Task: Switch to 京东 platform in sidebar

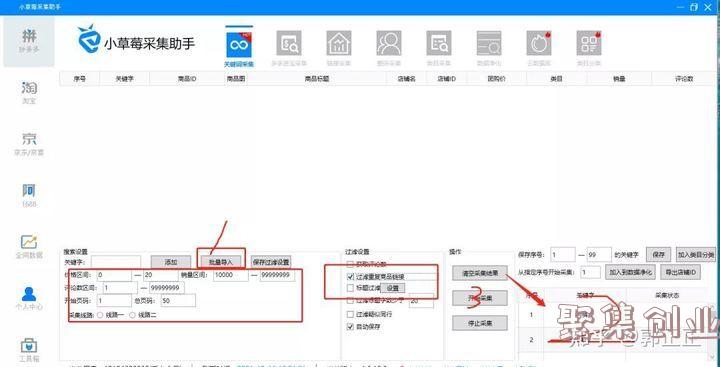Action: [29, 144]
